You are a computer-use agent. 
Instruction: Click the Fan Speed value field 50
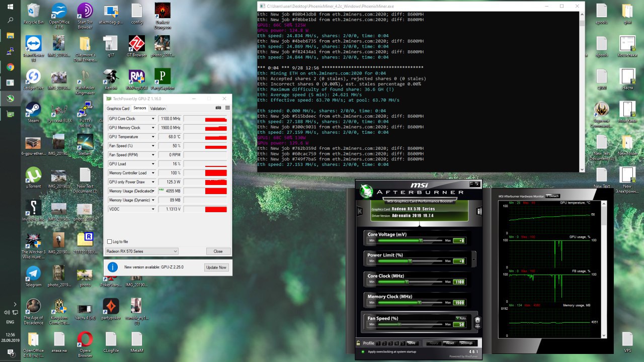459,324
